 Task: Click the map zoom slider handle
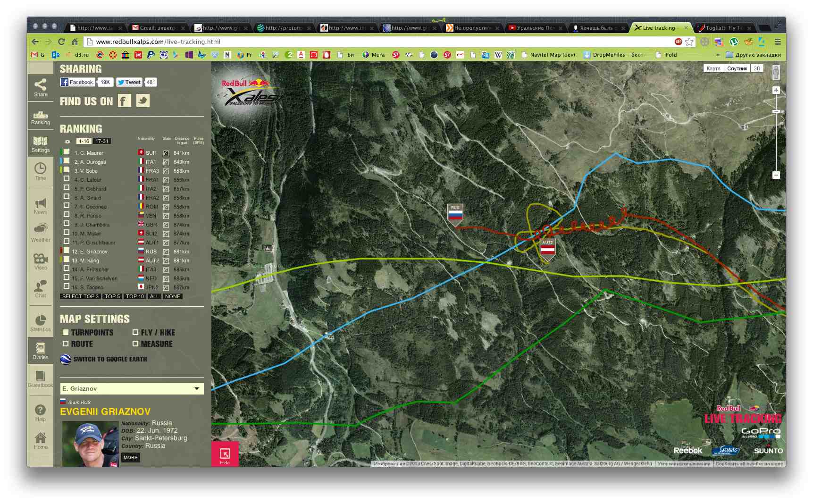pos(776,112)
